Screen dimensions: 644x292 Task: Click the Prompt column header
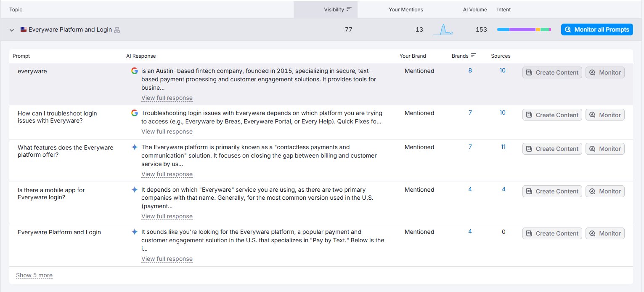pos(21,56)
